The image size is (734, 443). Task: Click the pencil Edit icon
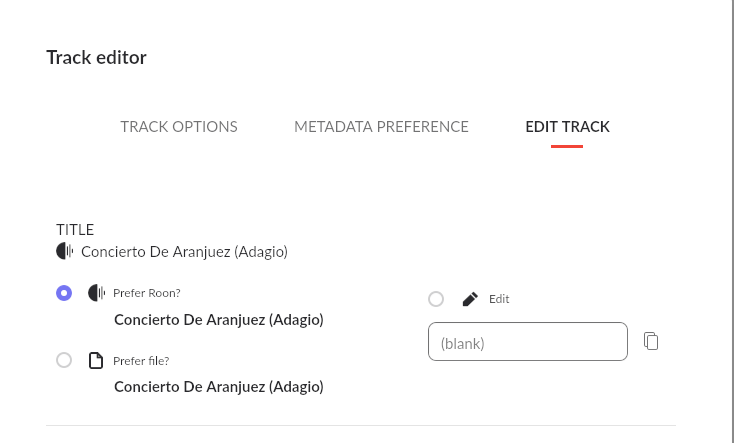(470, 299)
